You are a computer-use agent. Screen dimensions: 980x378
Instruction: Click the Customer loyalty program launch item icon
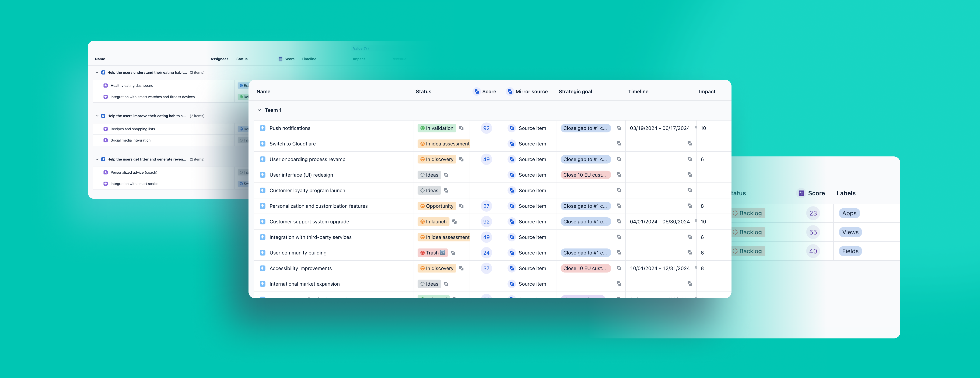tap(262, 191)
